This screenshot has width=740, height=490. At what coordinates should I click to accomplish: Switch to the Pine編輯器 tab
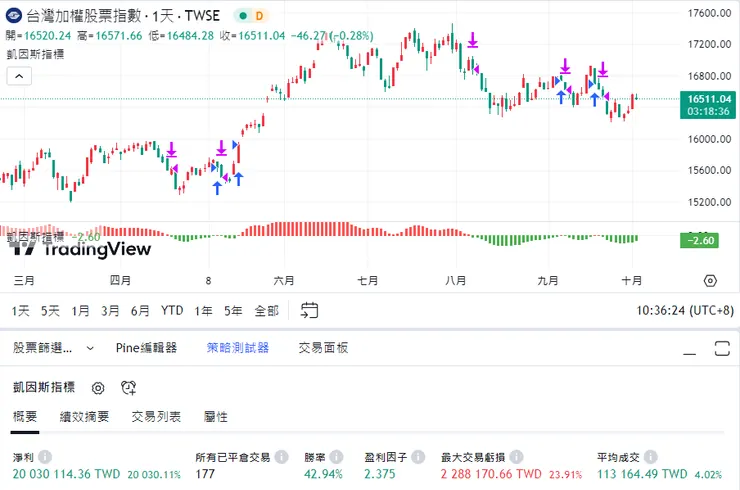pyautogui.click(x=146, y=348)
